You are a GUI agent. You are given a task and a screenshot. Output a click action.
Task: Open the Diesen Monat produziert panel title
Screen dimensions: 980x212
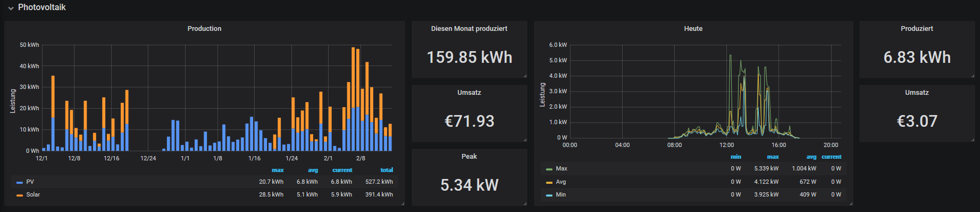pos(469,29)
